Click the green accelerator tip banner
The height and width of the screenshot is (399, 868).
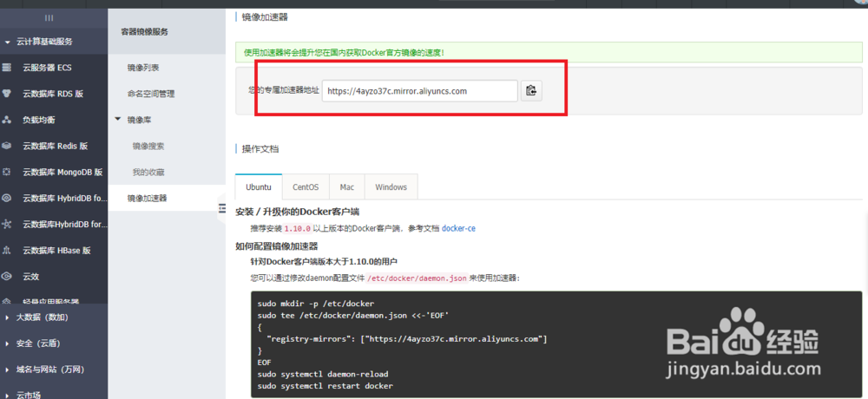[549, 53]
